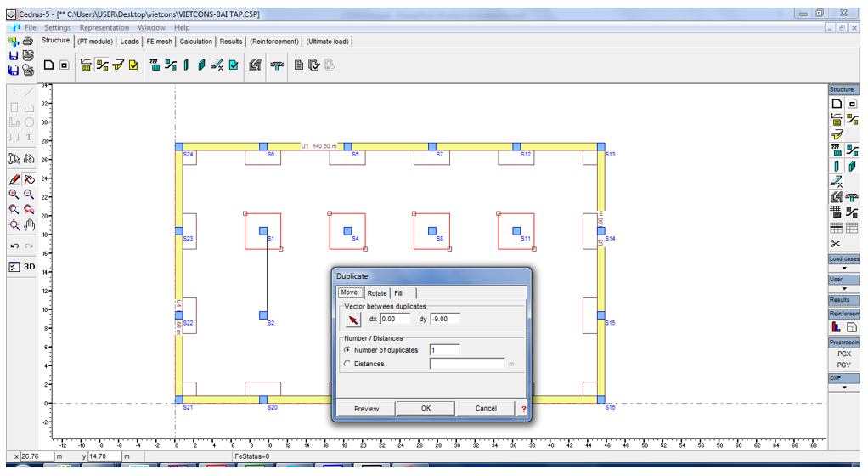
Task: Click the scissors icon in right panel
Action: pos(836,244)
